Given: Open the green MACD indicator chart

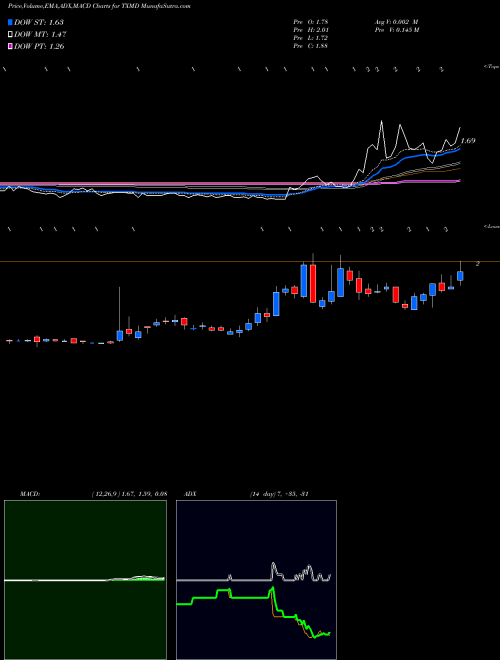Looking at the screenshot, I should tap(85, 580).
